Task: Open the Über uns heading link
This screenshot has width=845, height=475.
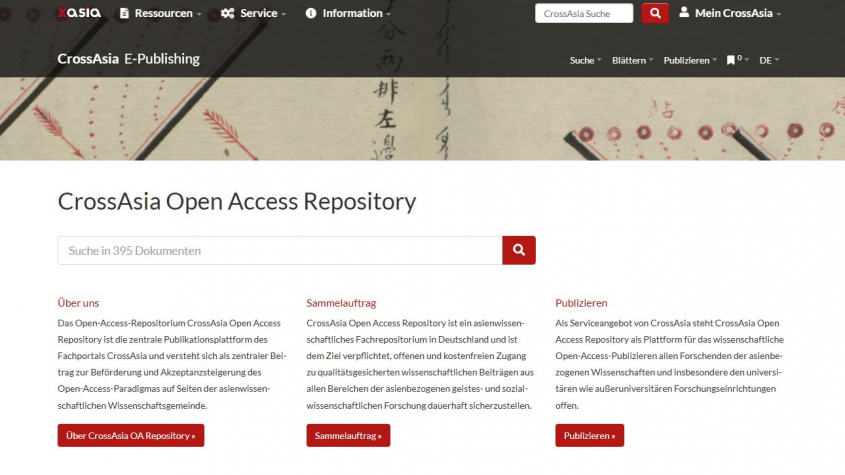Action: (x=78, y=303)
